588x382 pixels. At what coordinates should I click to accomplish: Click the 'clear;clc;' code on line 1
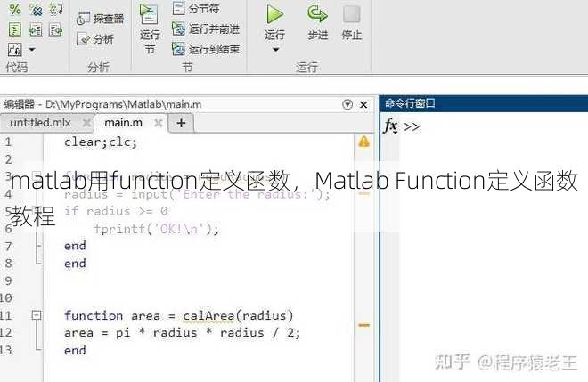(101, 142)
